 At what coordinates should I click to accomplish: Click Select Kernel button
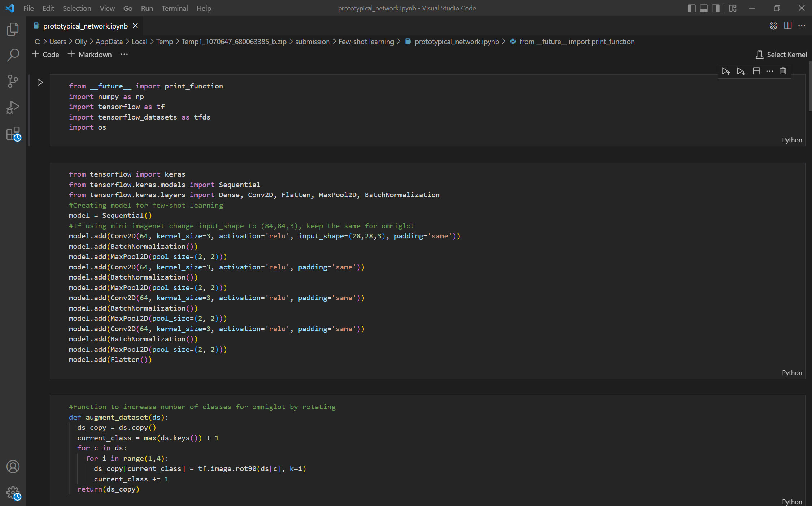pos(781,55)
